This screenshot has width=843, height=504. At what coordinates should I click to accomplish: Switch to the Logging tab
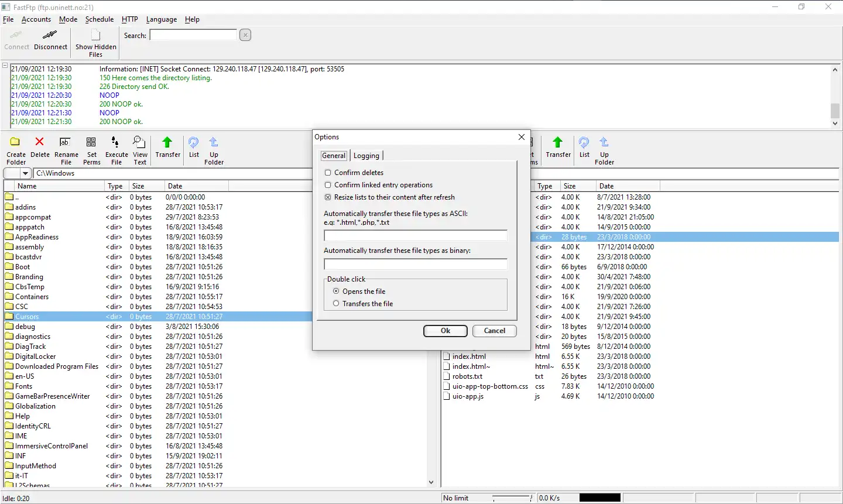[x=366, y=156]
